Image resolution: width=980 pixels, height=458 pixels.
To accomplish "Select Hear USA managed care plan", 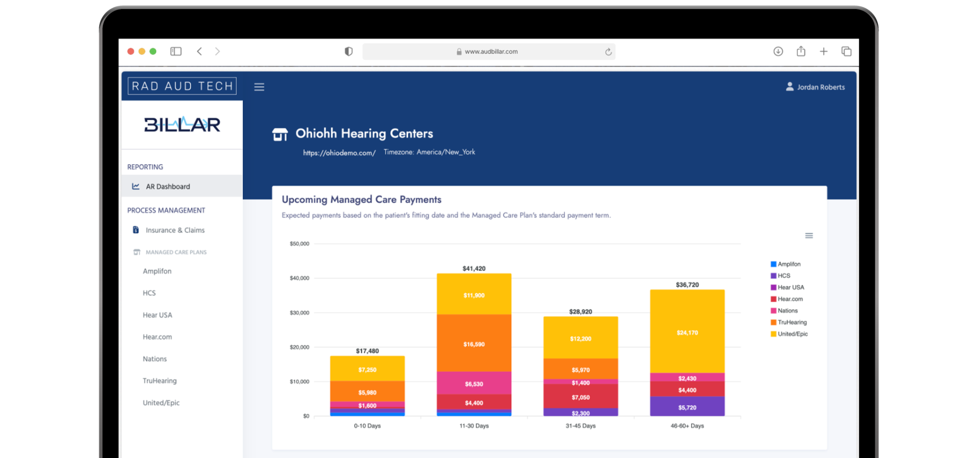I will pyautogui.click(x=157, y=315).
